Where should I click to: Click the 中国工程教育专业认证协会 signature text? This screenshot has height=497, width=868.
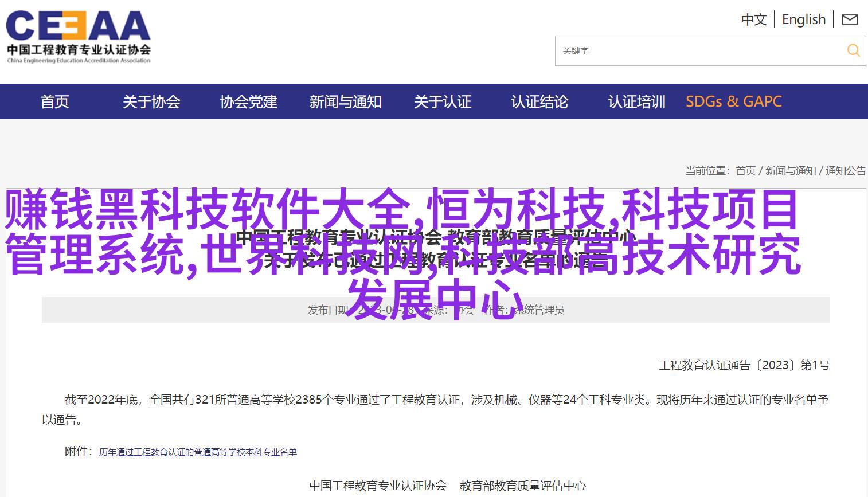click(378, 486)
